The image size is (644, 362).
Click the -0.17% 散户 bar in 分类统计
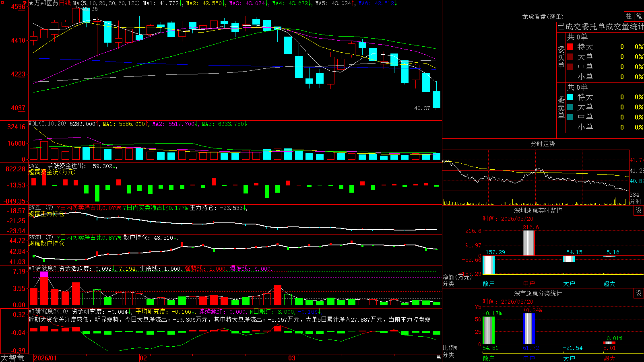pyautogui.click(x=489, y=330)
